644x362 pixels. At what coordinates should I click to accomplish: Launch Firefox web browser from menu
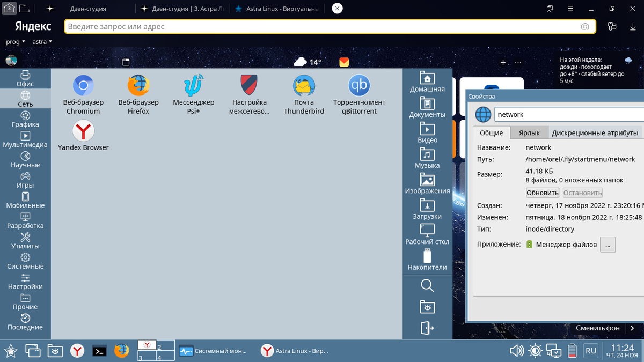(x=138, y=94)
